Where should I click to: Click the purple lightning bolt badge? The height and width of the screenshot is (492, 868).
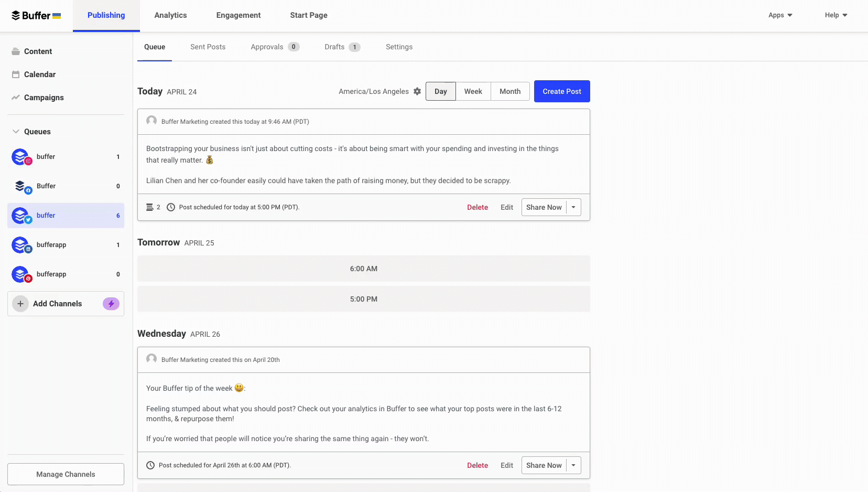pos(111,304)
